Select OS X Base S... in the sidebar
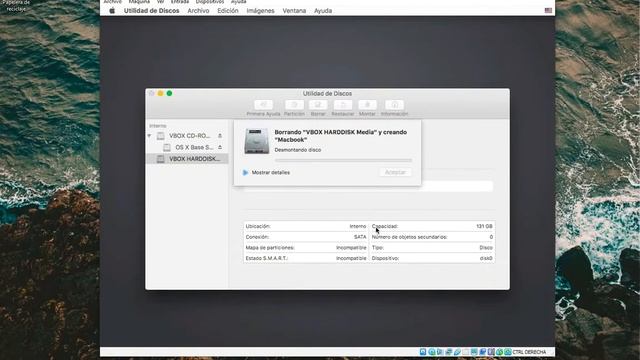 point(187,147)
